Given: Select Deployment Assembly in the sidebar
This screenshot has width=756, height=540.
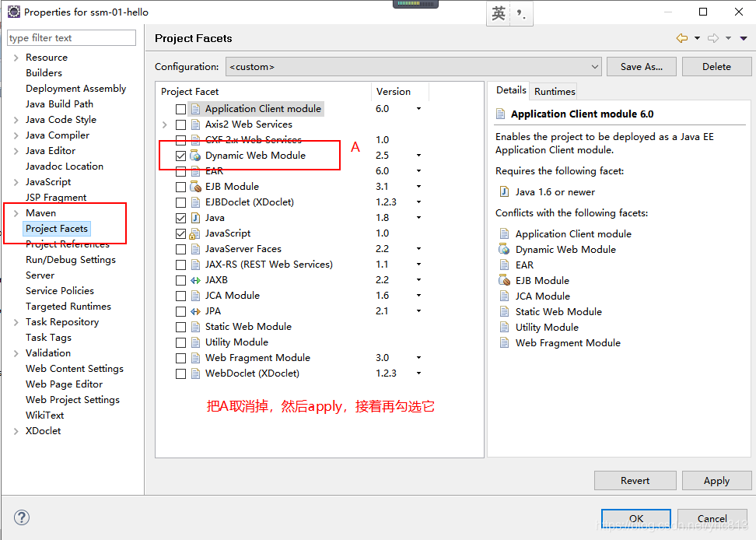Looking at the screenshot, I should [75, 89].
